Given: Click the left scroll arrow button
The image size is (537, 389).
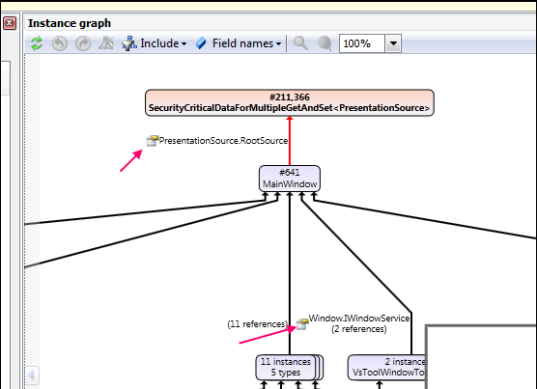Looking at the screenshot, I should point(32,375).
